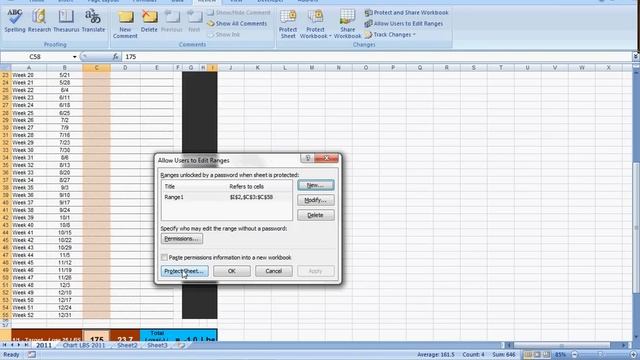Go to Next comment

[x=194, y=21]
